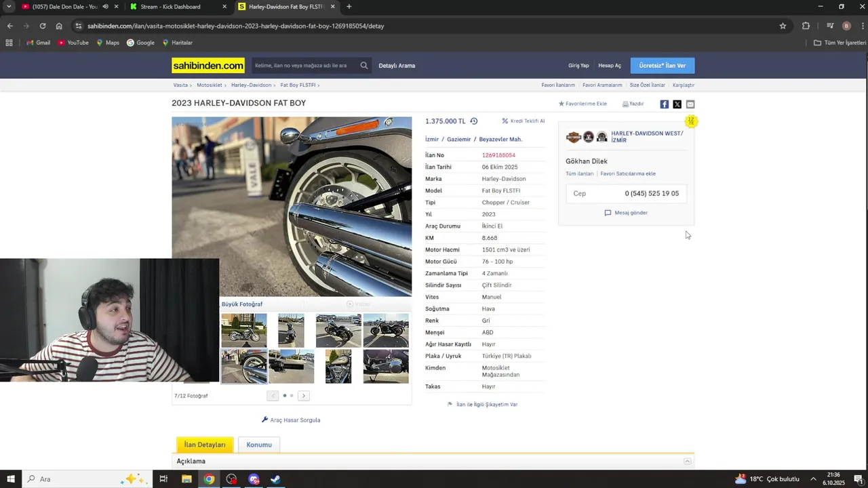The height and width of the screenshot is (488, 868).
Task: Select the first motorcycle side-view thumbnail
Action: pyautogui.click(x=244, y=330)
